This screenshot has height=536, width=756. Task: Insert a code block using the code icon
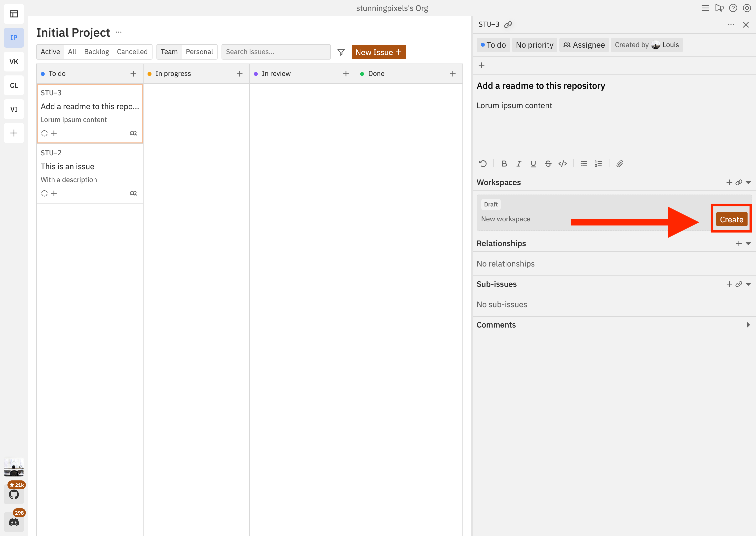[563, 163]
